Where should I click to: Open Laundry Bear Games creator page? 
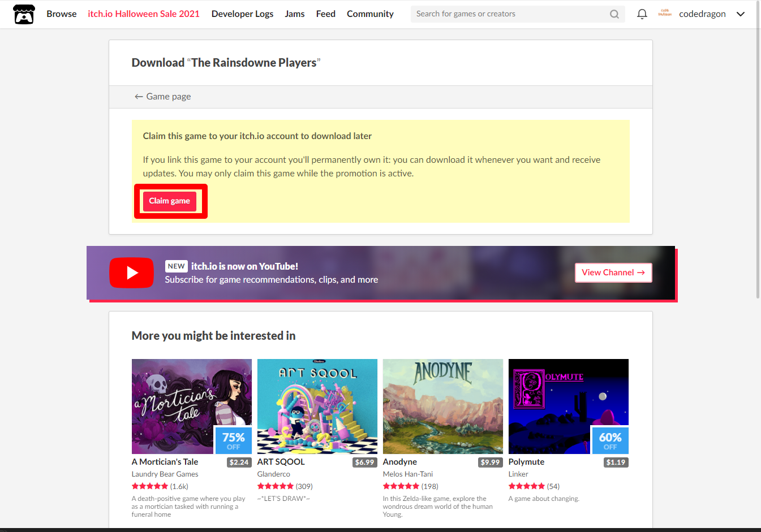coord(165,474)
